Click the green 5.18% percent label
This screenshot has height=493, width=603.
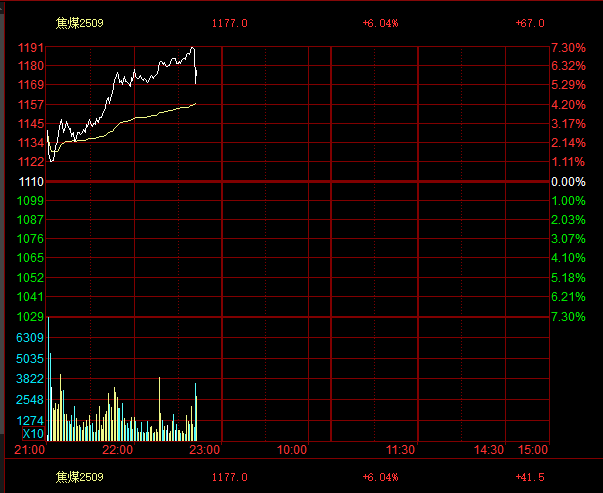point(568,278)
